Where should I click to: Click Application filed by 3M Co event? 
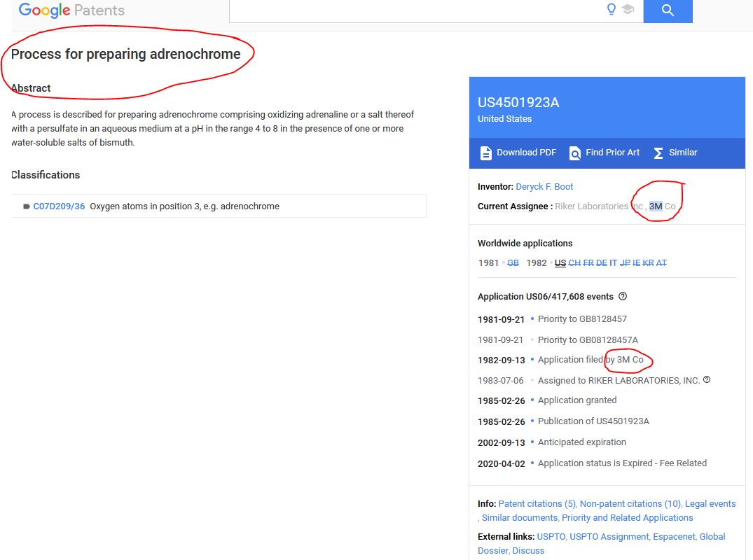pos(590,360)
